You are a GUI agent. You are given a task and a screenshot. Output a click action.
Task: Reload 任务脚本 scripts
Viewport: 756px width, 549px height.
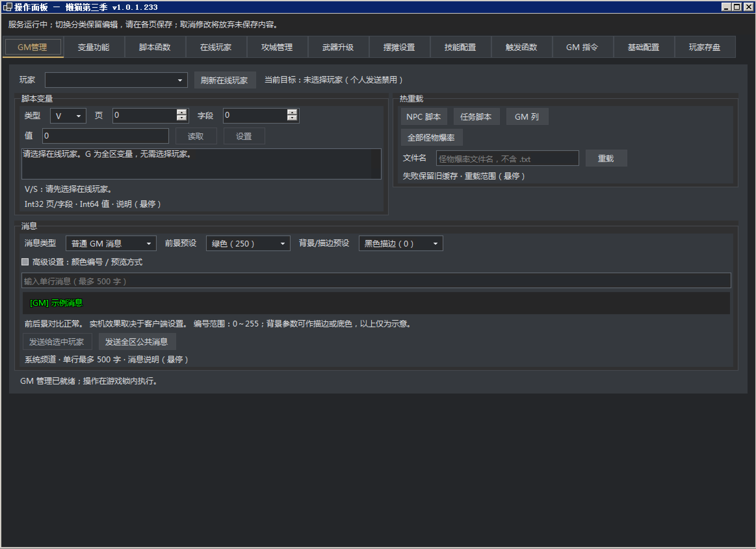click(476, 117)
